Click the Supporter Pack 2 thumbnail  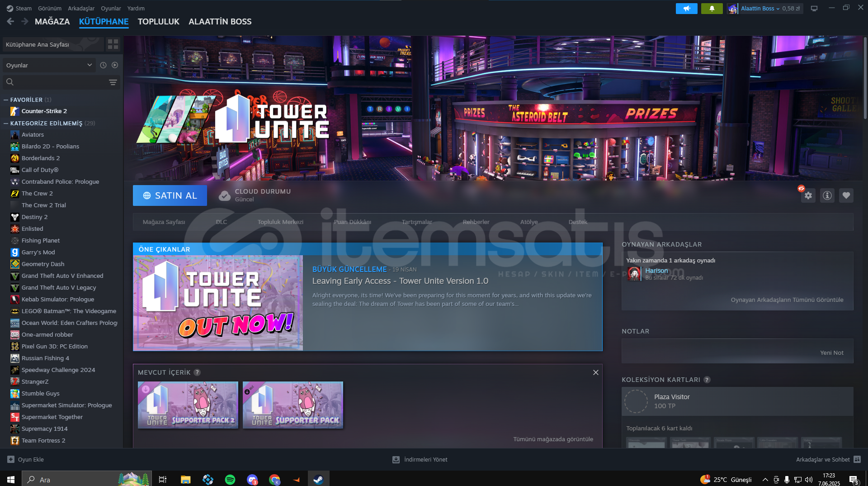(x=188, y=405)
